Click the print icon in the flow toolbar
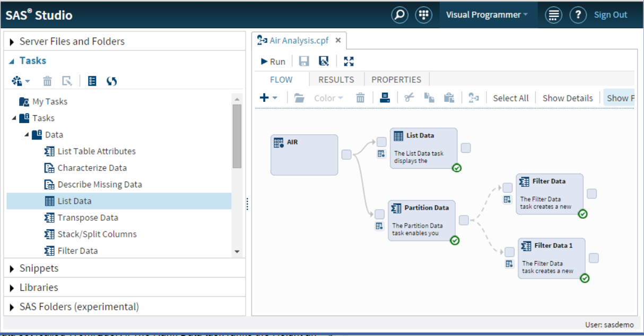 pyautogui.click(x=385, y=98)
